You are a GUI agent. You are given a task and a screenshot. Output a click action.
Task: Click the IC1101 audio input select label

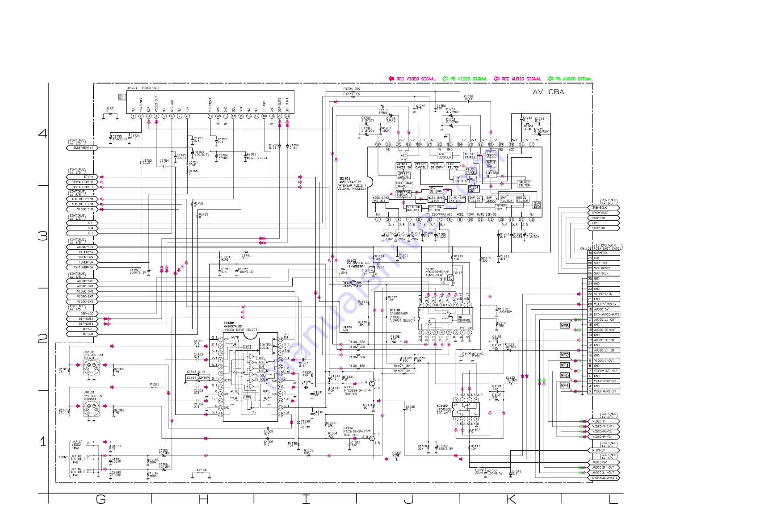pyautogui.click(x=402, y=315)
